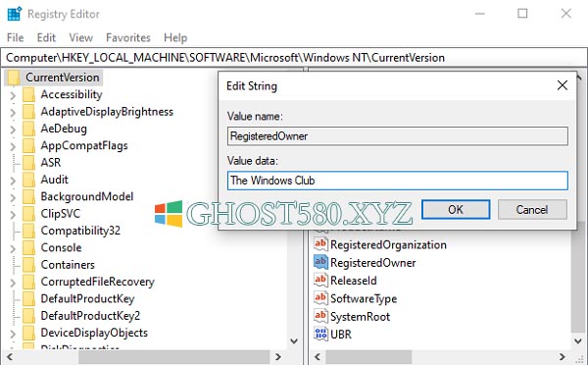Viewport: 588px width, 365px height.
Task: Cancel the Edit String dialog
Action: 532,209
